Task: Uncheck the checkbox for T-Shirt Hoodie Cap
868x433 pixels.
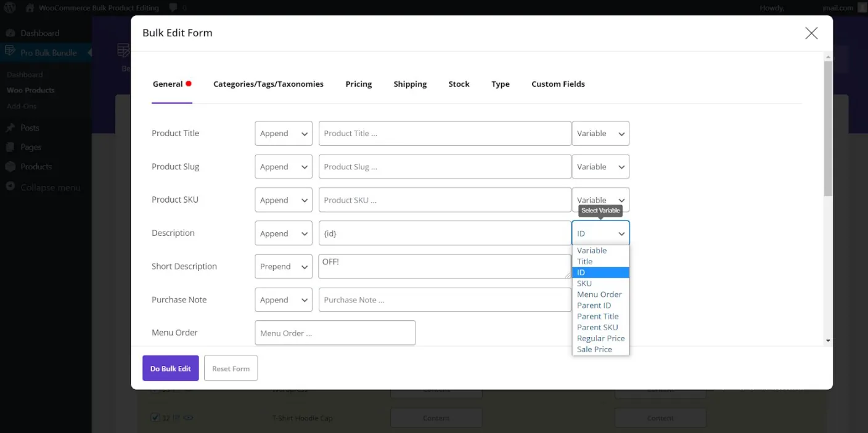Action: (156, 417)
